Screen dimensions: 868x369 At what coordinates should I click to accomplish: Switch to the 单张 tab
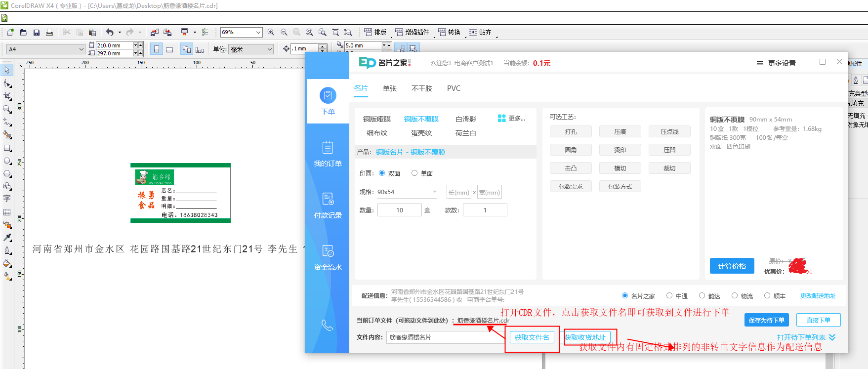390,88
